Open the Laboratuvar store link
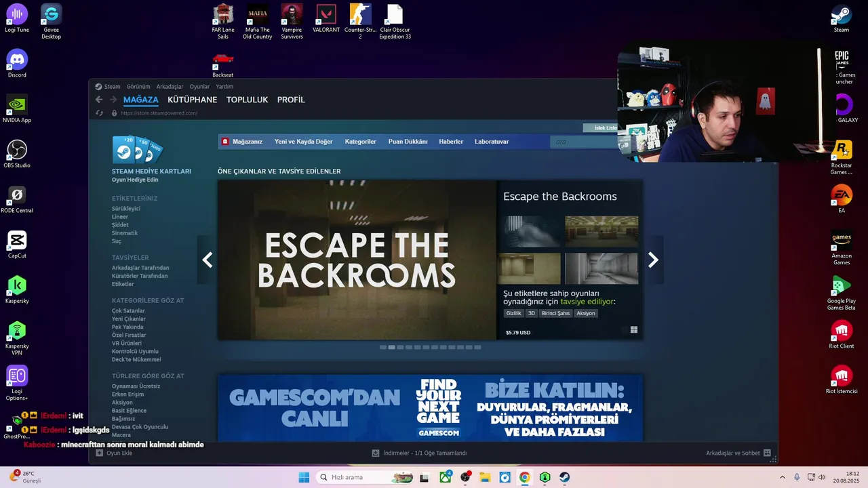This screenshot has height=488, width=868. pos(492,142)
